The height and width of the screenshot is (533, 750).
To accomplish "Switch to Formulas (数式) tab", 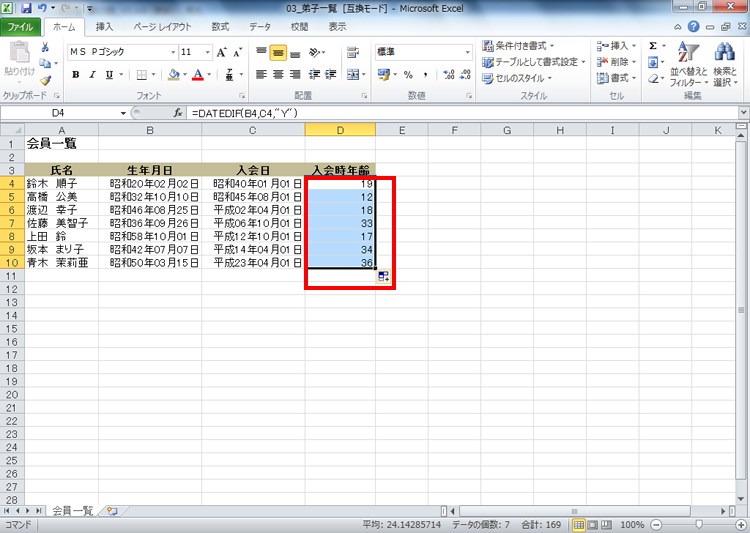I will coord(220,27).
